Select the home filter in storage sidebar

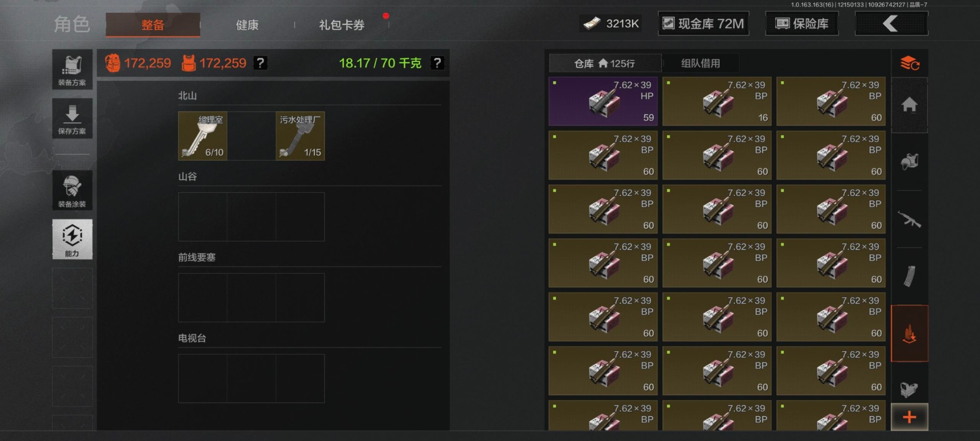pyautogui.click(x=909, y=105)
